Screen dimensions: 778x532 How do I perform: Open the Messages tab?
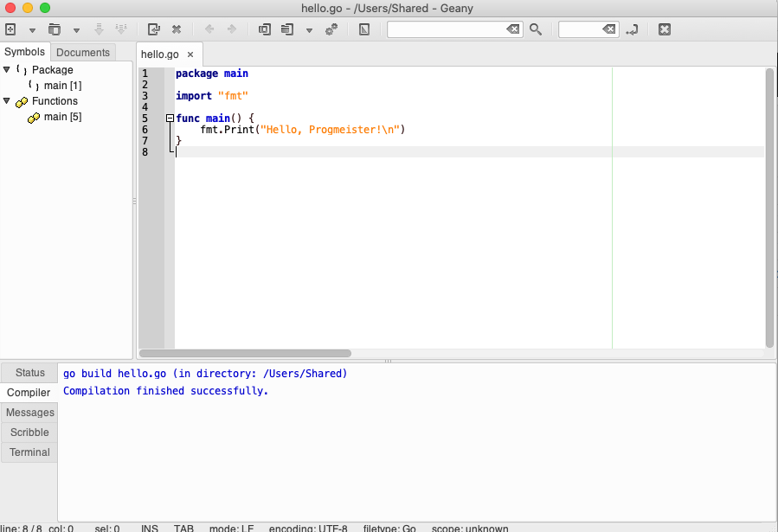coord(29,413)
